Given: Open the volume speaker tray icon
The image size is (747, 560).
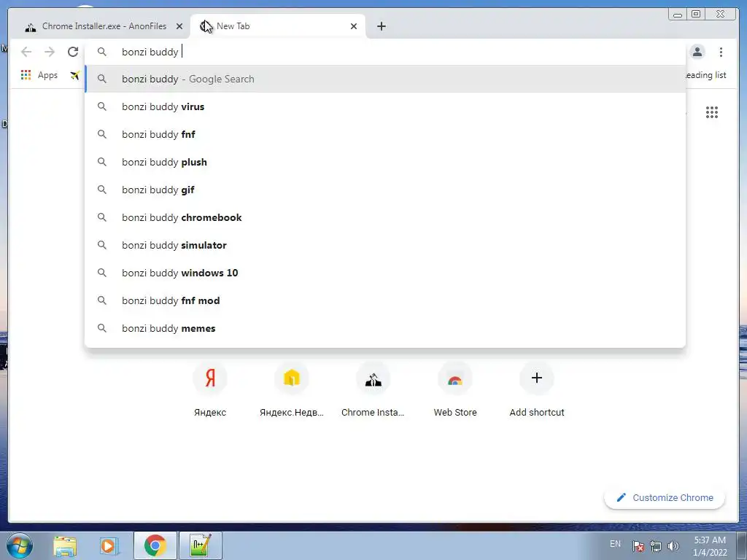Looking at the screenshot, I should point(673,546).
